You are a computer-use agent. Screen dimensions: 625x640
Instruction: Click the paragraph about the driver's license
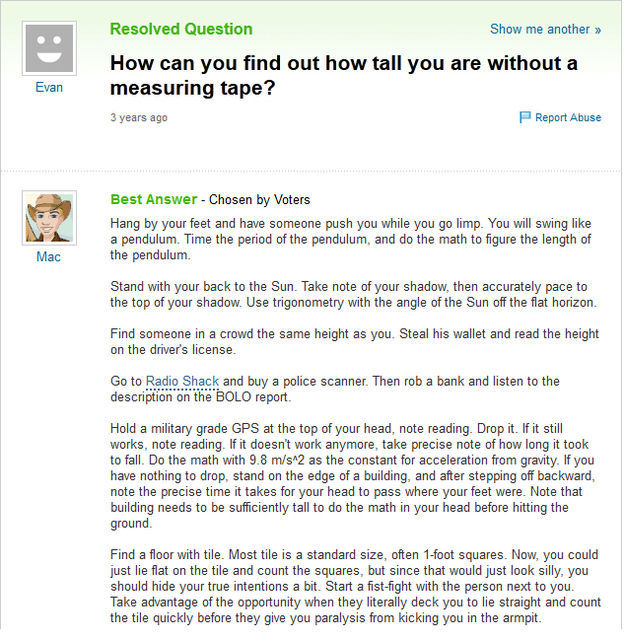tap(350, 342)
